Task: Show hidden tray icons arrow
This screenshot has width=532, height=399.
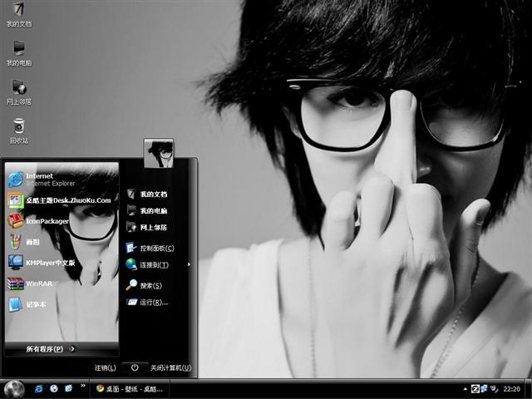Action: click(465, 389)
